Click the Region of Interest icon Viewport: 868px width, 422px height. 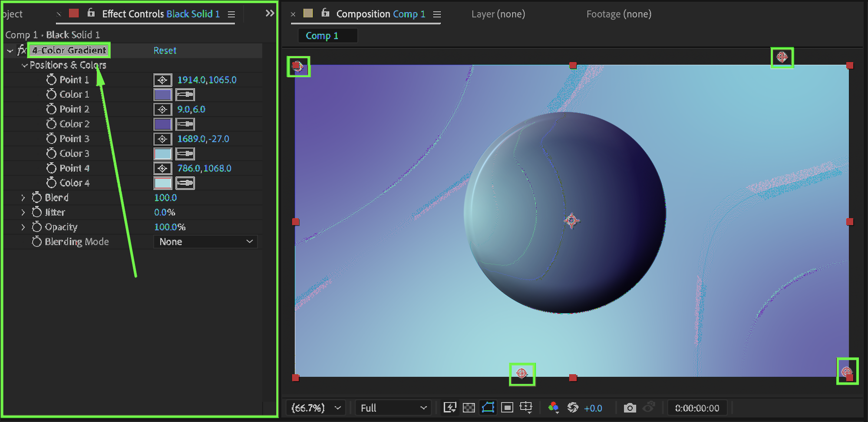pos(507,408)
